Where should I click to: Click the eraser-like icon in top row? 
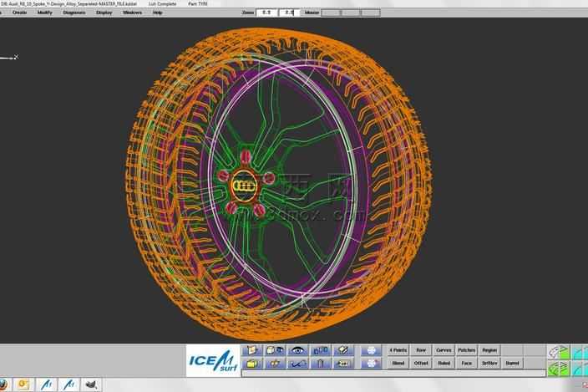(343, 350)
